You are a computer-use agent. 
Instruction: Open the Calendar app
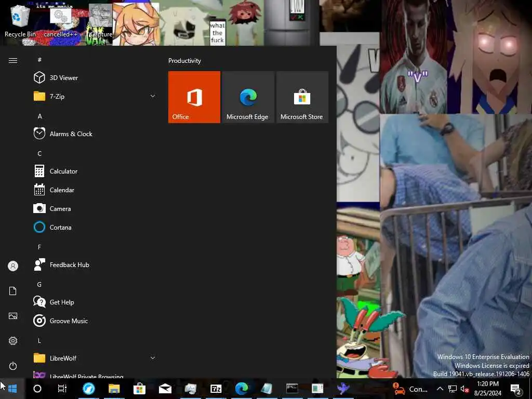point(95,190)
